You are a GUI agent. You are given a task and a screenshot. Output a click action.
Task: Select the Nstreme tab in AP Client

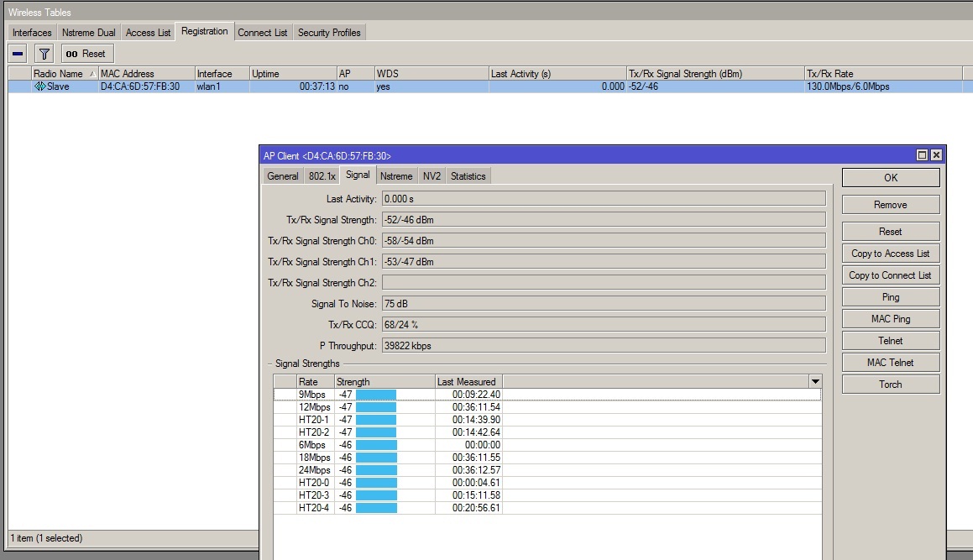click(395, 176)
